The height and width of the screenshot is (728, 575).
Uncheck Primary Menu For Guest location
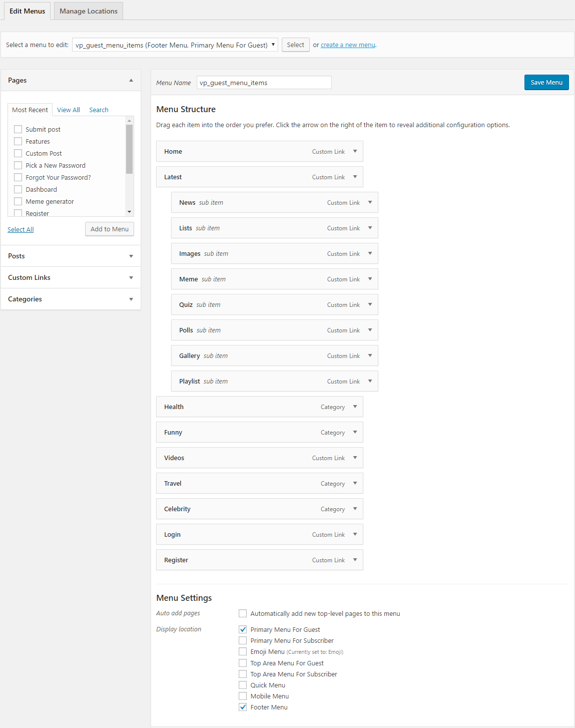pos(243,629)
